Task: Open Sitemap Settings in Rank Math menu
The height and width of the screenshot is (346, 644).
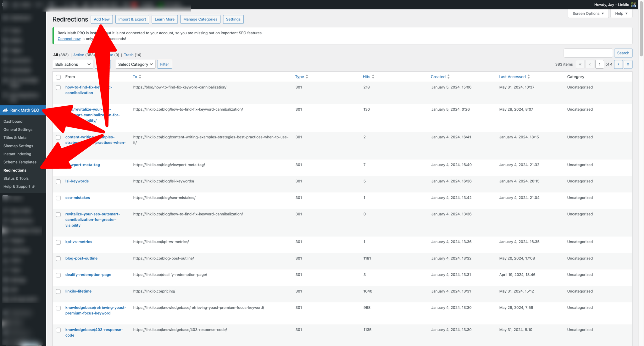Action: click(18, 146)
